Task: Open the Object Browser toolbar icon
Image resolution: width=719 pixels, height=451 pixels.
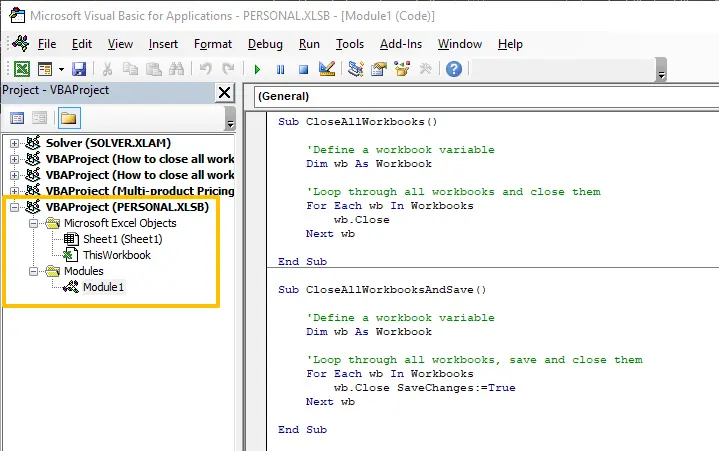Action: point(402,69)
